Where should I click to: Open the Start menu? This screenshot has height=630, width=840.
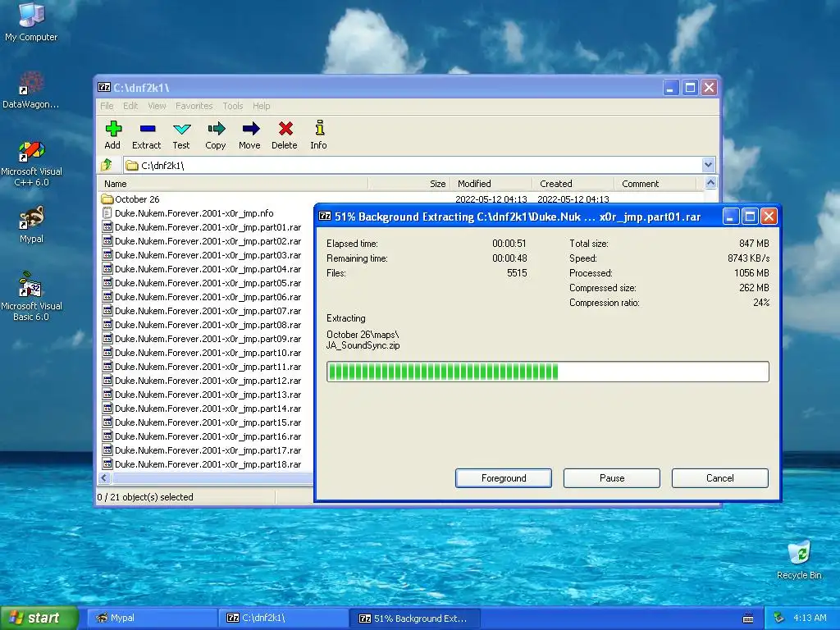pos(39,619)
